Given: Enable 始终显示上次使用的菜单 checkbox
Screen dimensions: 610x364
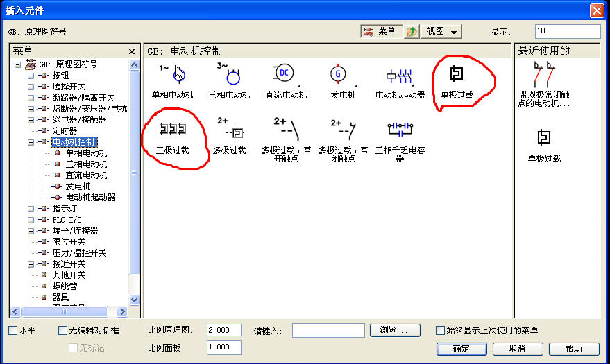Looking at the screenshot, I should click(440, 331).
